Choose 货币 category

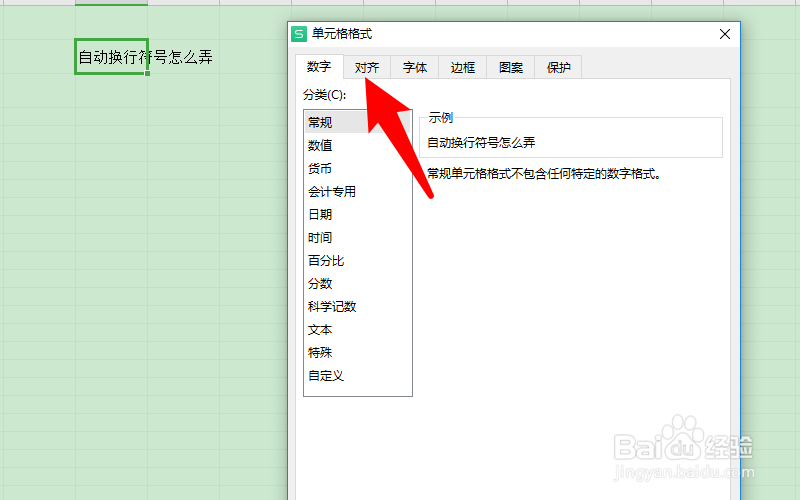[x=357, y=168]
